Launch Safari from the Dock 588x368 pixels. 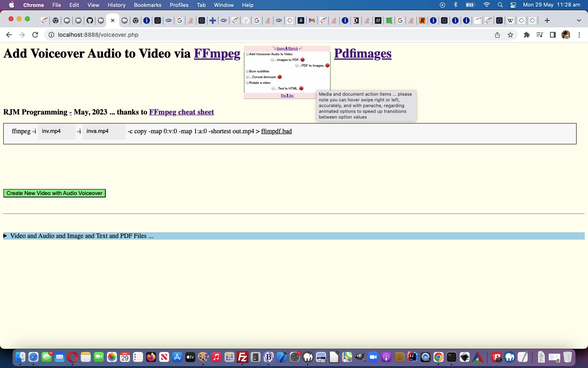pos(33,357)
